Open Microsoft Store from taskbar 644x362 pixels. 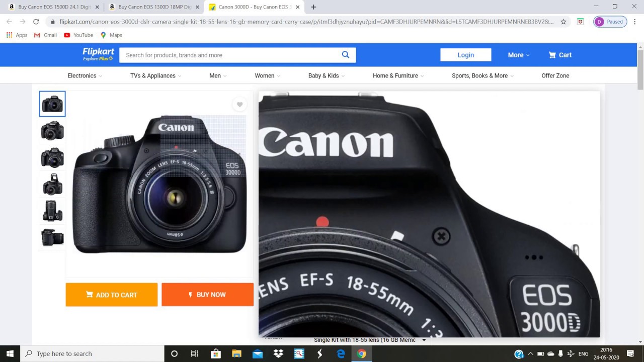[216, 353]
